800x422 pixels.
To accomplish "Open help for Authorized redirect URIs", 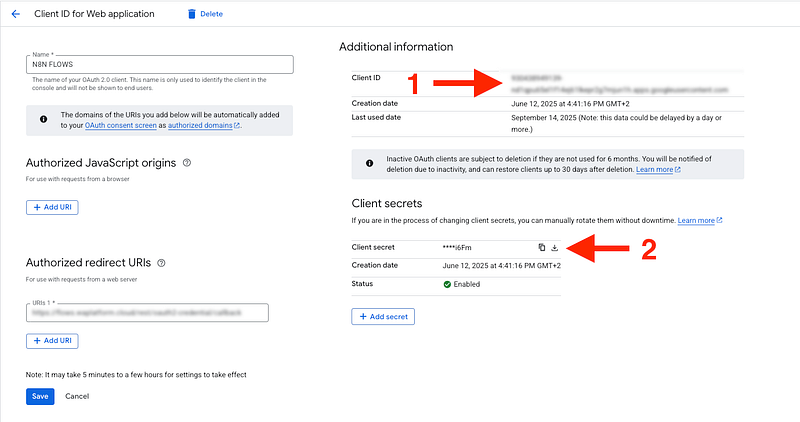I will pyautogui.click(x=162, y=263).
